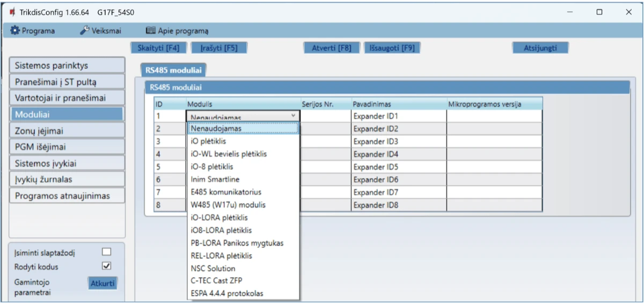Toggle the Įsiminti slaptažodį checkbox
The image size is (644, 304).
[106, 251]
